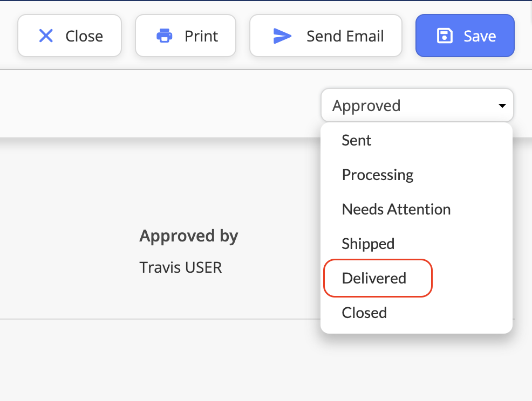Collapse the Approved status dropdown

pos(417,106)
